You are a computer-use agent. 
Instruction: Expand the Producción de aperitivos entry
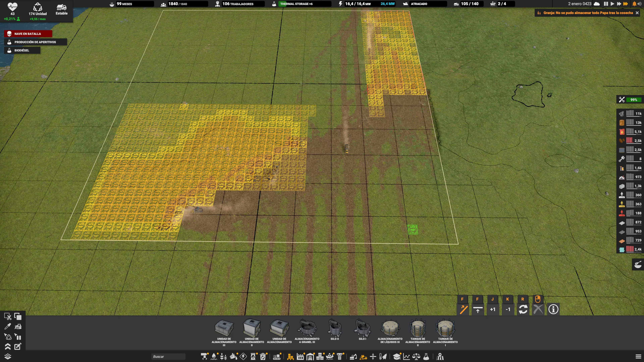(35, 42)
